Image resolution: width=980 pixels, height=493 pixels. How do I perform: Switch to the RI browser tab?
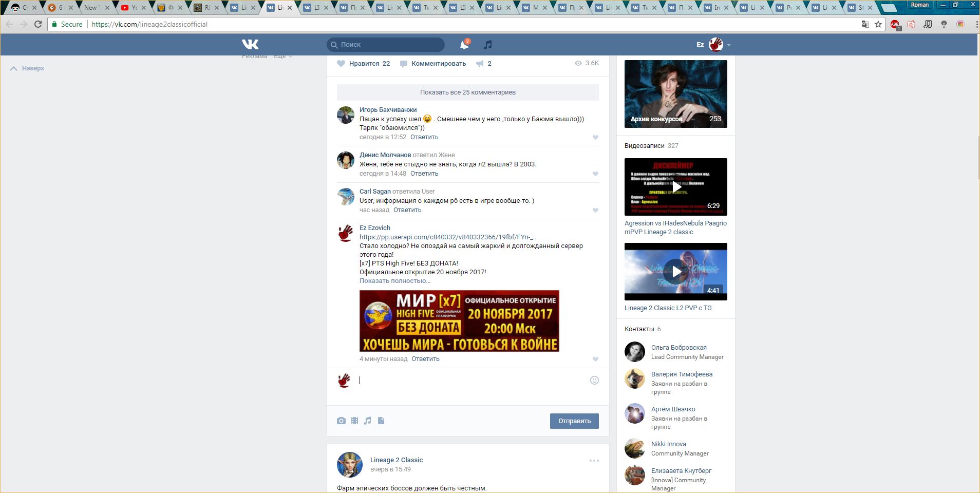(x=206, y=8)
